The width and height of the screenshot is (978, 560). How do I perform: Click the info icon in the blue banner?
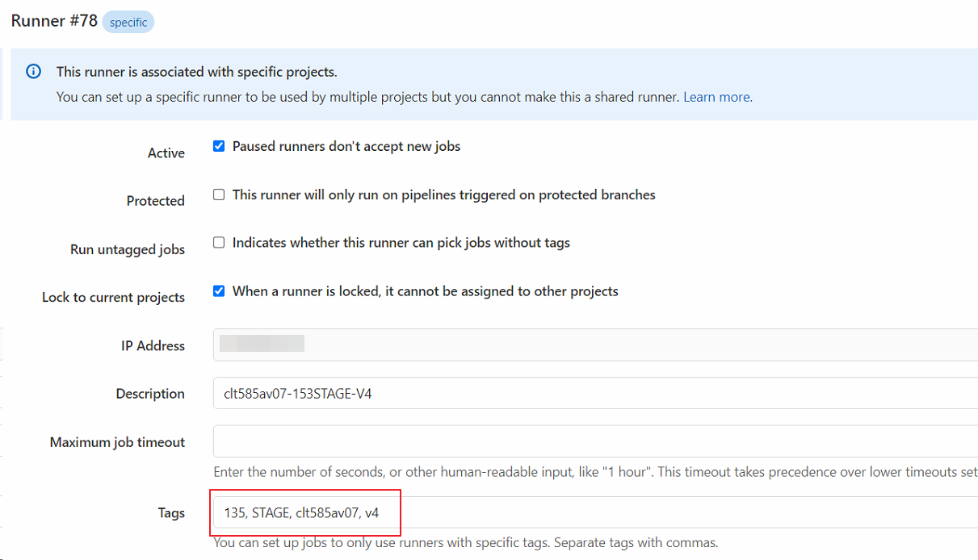[33, 72]
